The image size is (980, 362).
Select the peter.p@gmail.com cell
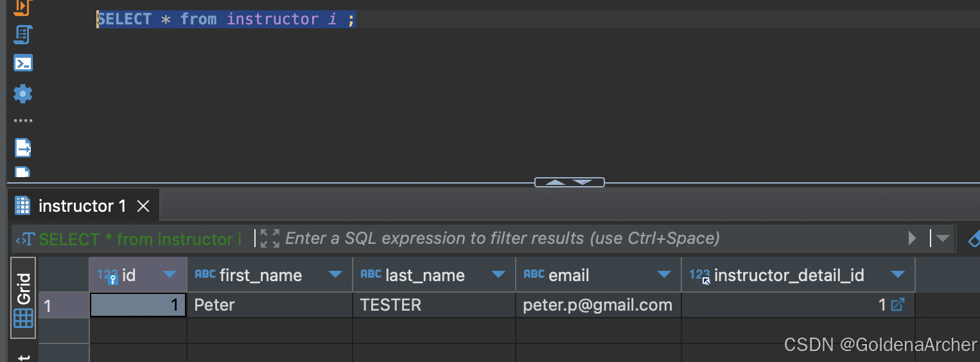pos(599,305)
